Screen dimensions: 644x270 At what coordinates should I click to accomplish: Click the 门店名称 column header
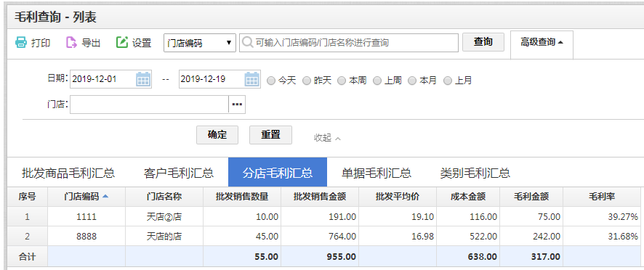(164, 197)
